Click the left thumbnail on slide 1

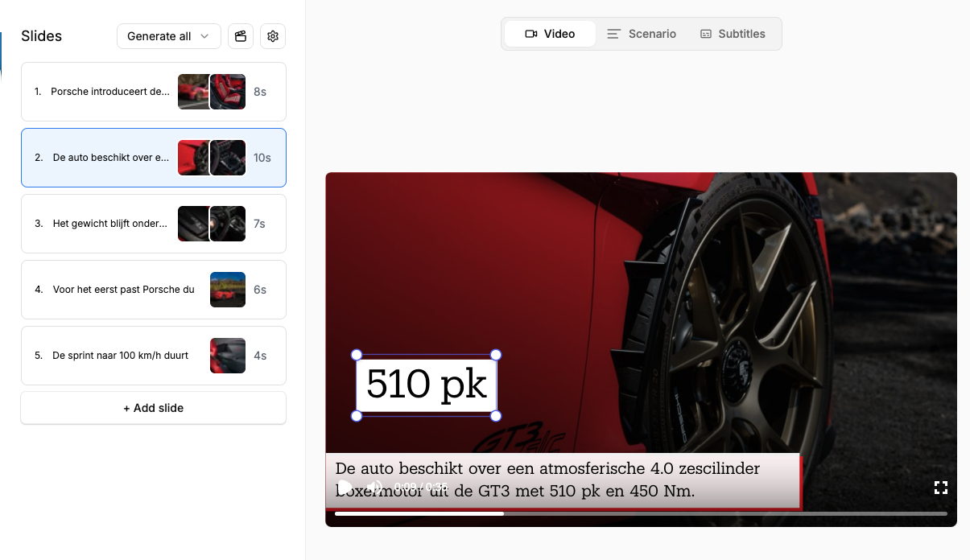pyautogui.click(x=194, y=92)
